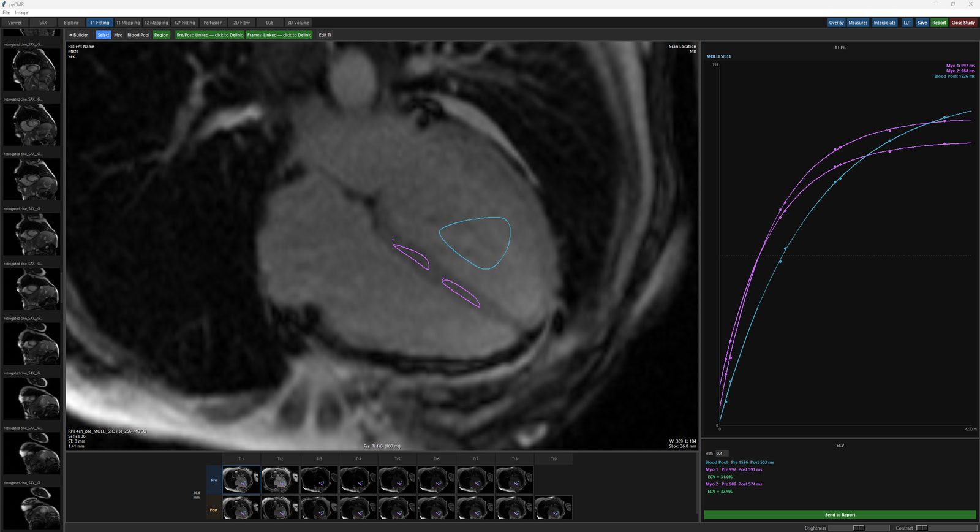This screenshot has width=980, height=532.
Task: Click the Region tool button
Action: coord(161,35)
